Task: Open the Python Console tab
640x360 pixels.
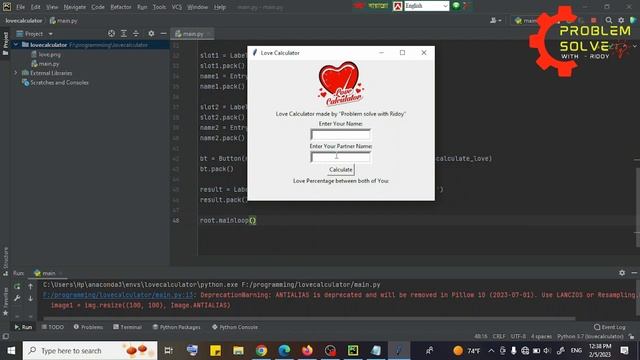Action: 235,327
